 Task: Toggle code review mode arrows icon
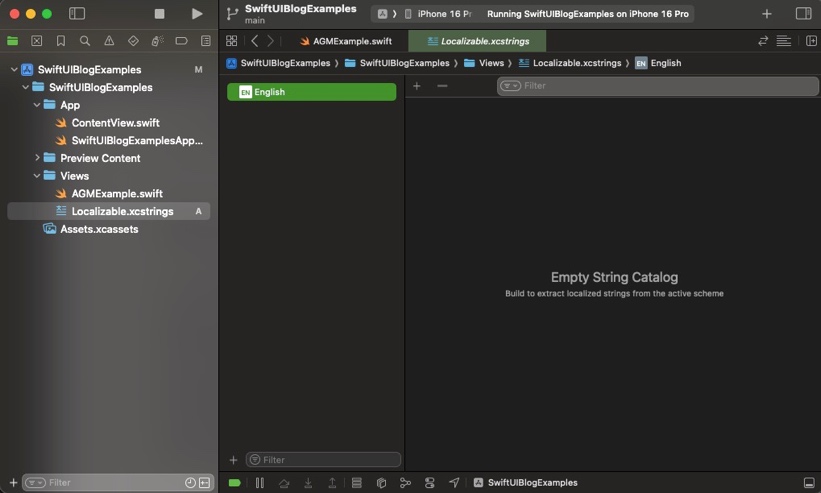pos(763,41)
